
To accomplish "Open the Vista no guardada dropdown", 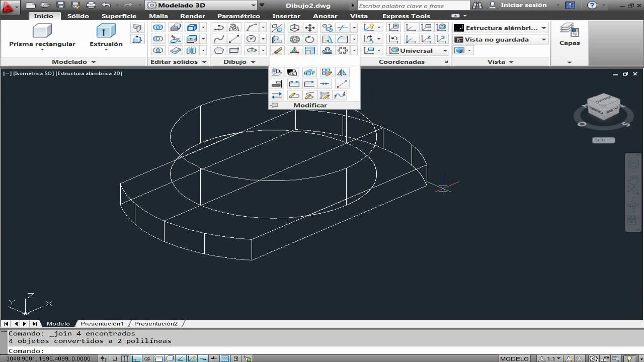I will click(x=500, y=39).
